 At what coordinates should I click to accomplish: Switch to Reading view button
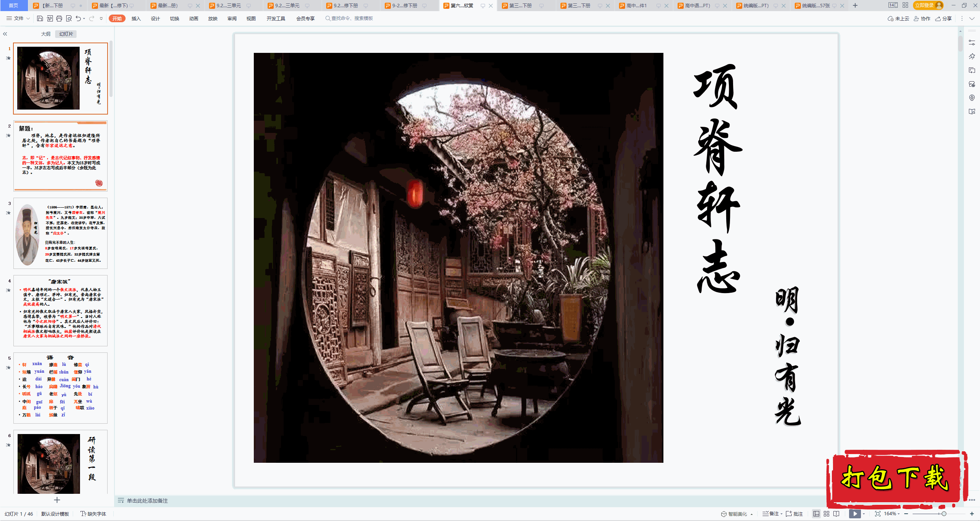pos(836,514)
